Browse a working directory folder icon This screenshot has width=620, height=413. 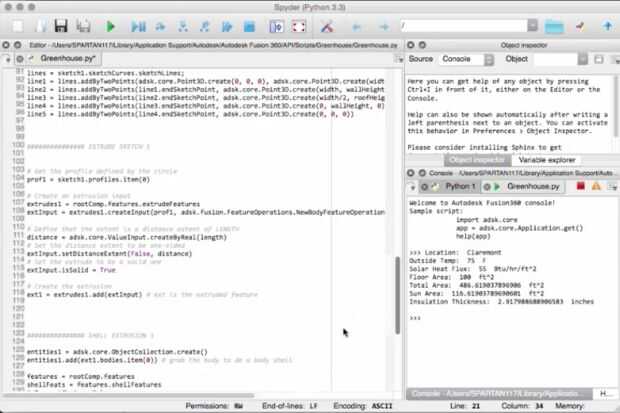click(x=554, y=27)
